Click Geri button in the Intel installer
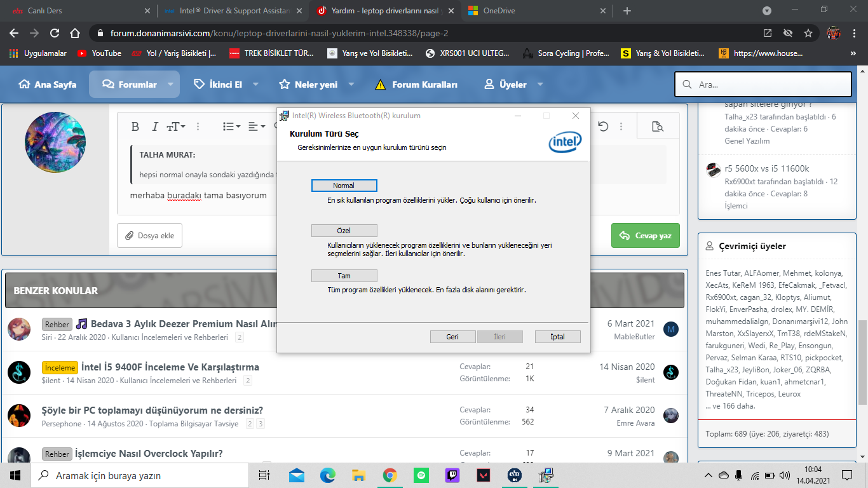 pos(452,337)
